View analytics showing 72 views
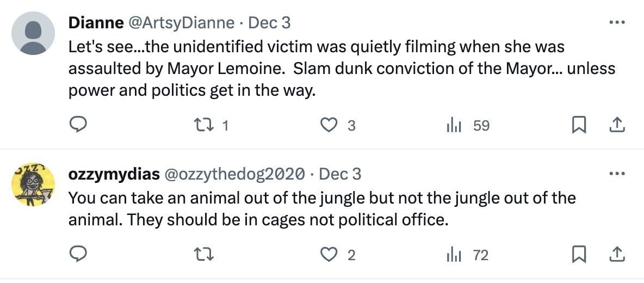644x283 pixels. 454,255
